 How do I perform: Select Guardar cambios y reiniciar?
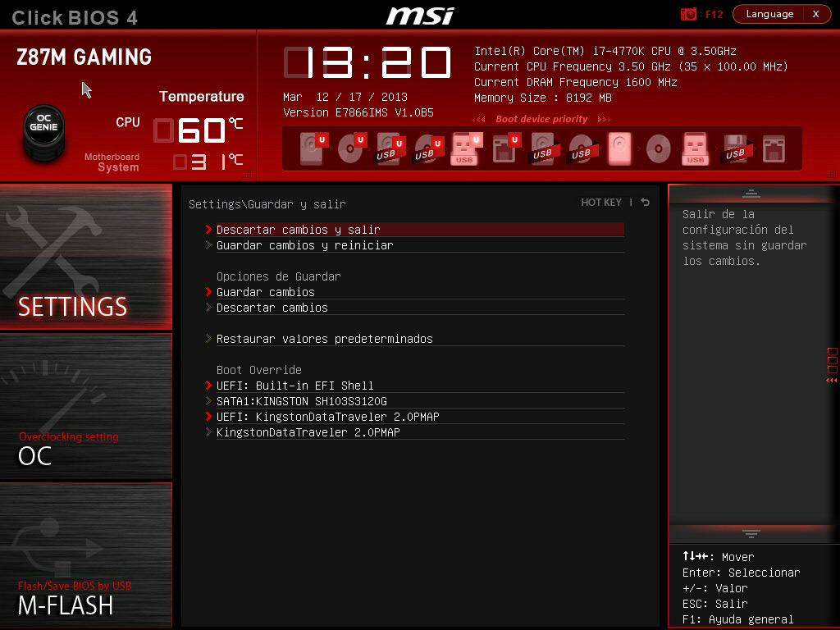[x=414, y=244]
